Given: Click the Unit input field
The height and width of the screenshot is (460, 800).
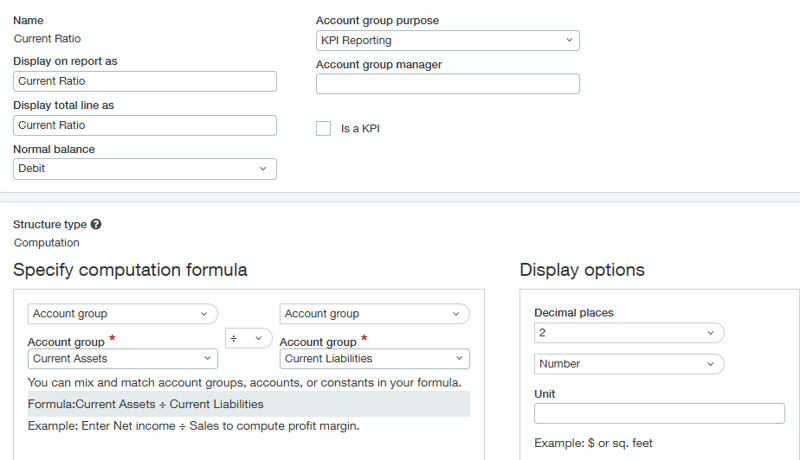Looking at the screenshot, I should (x=659, y=414).
